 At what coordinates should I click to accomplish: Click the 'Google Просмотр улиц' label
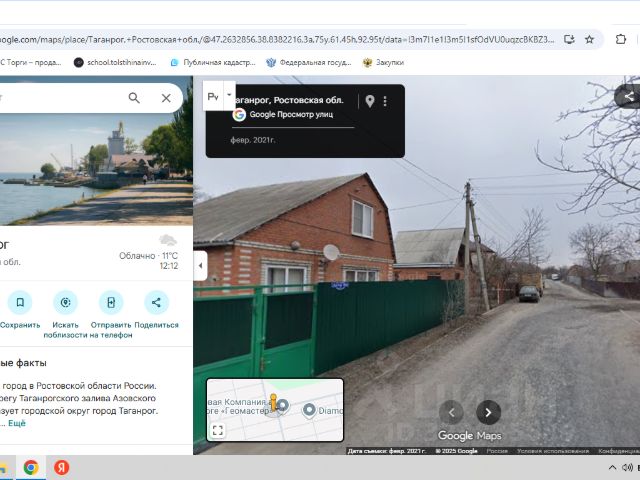pyautogui.click(x=291, y=115)
